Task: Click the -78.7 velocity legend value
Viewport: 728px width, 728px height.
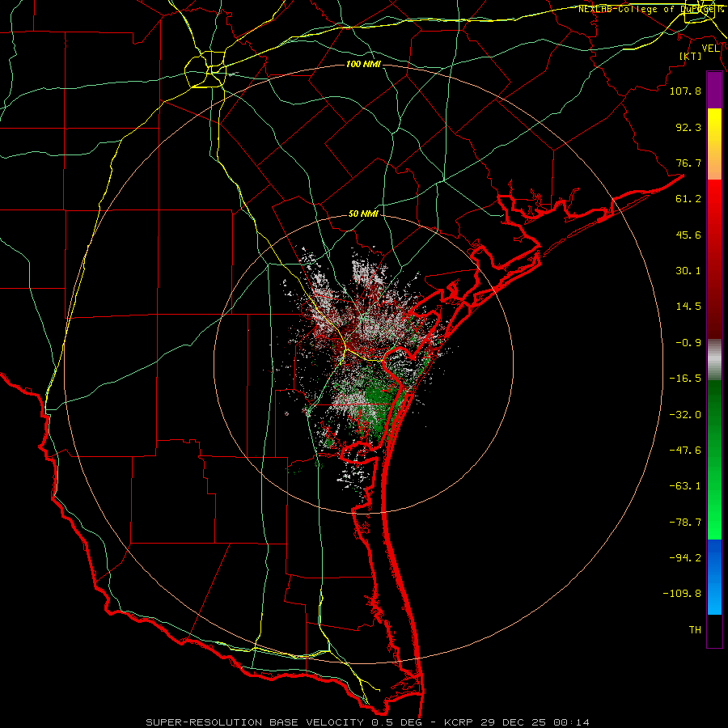Action: point(685,523)
